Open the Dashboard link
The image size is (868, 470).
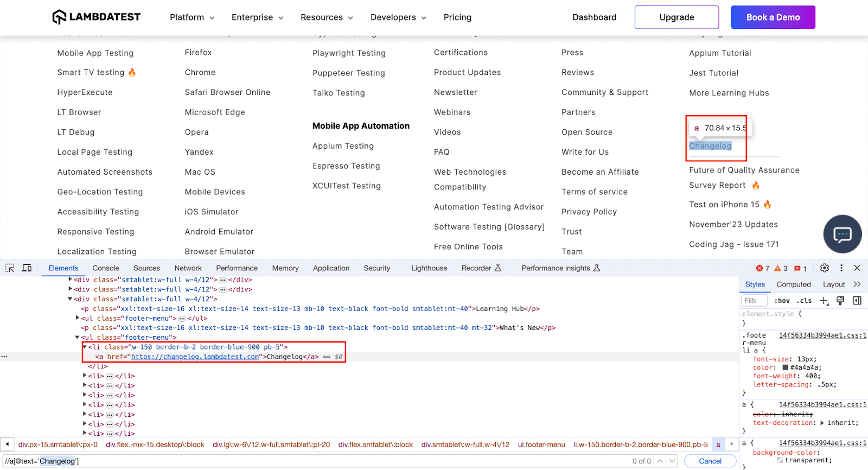pyautogui.click(x=595, y=17)
